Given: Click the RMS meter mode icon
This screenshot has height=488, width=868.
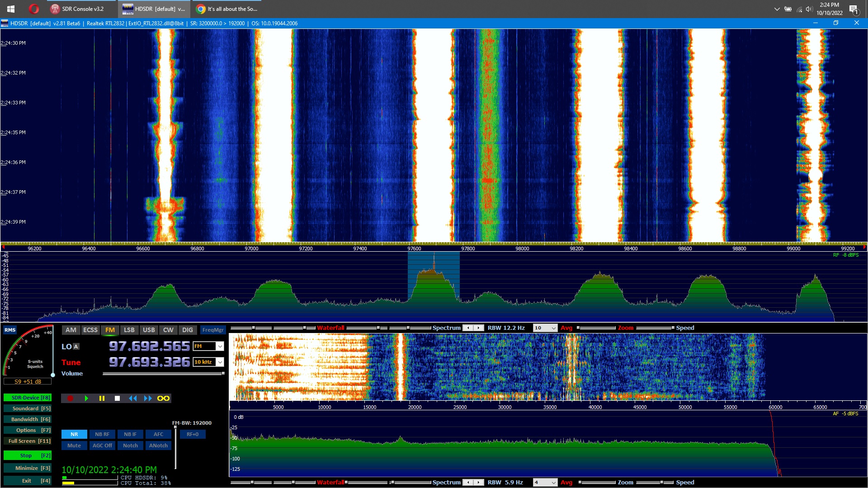Looking at the screenshot, I should [x=10, y=330].
